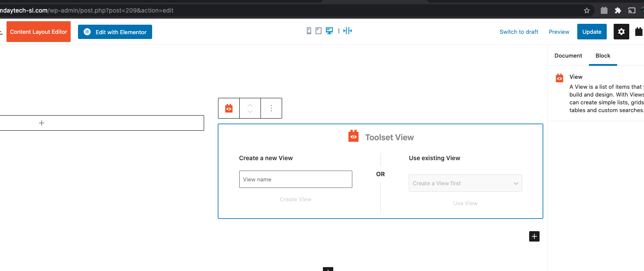Click the Toolset View logo in the block
This screenshot has width=644, height=271.
tap(354, 136)
